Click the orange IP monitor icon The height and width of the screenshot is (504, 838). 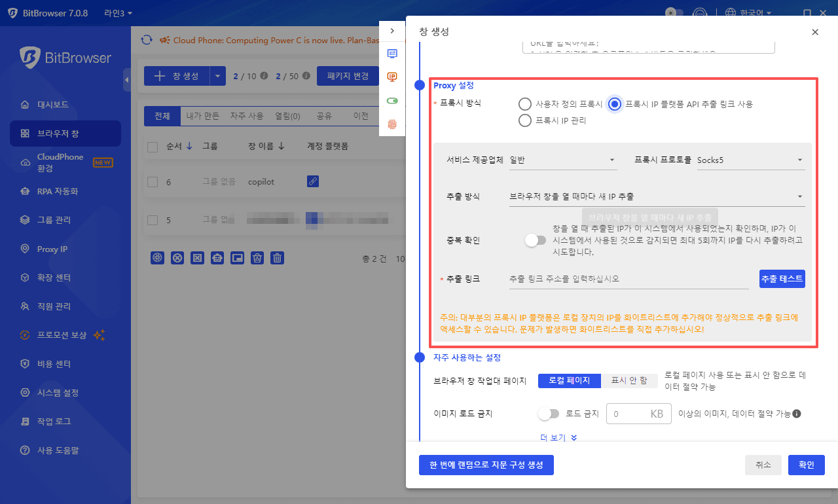coord(392,77)
